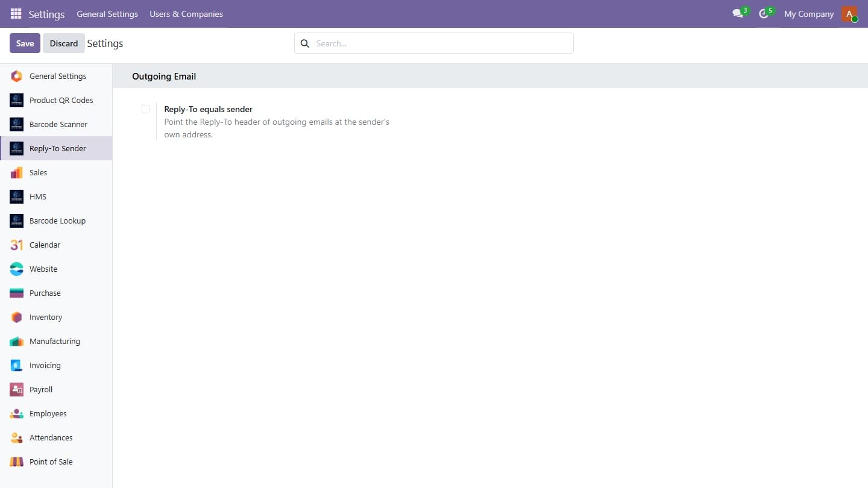
Task: Open the General Settings top menu
Action: pos(107,14)
